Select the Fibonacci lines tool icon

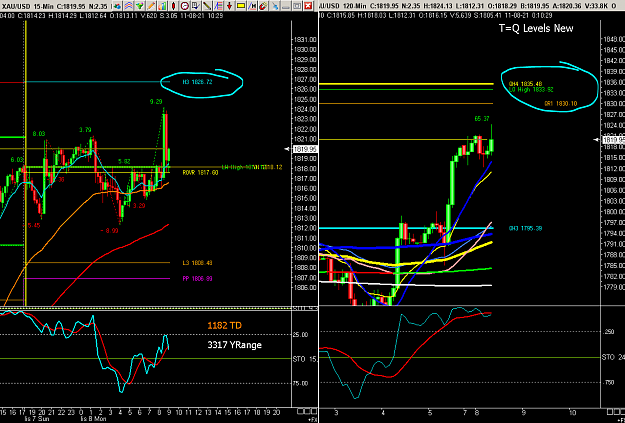point(218,6)
